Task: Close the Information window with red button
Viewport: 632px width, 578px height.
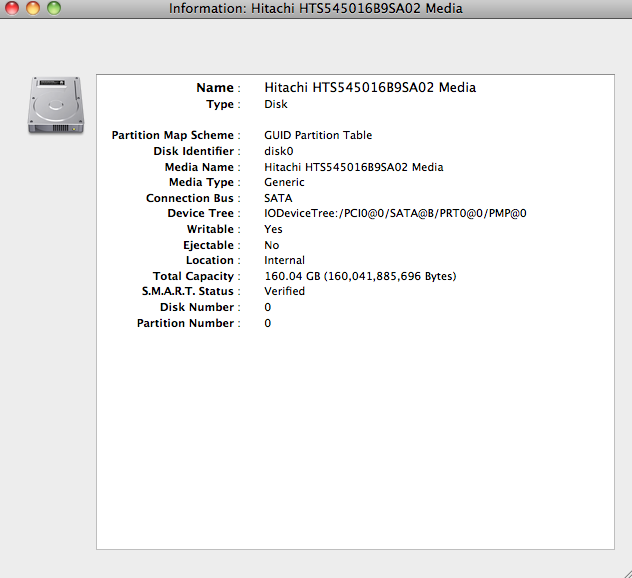Action: 12,8
